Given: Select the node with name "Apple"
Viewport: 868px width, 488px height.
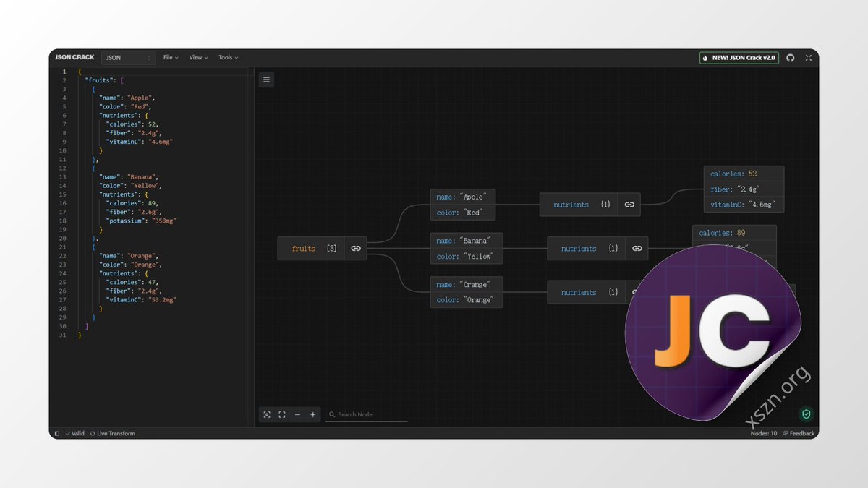Looking at the screenshot, I should 463,205.
